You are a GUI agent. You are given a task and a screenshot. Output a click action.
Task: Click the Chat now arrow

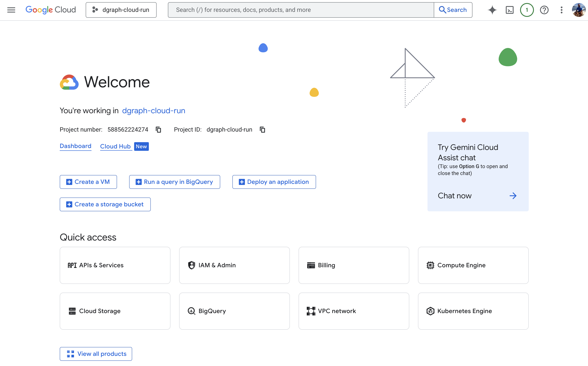pyautogui.click(x=513, y=196)
